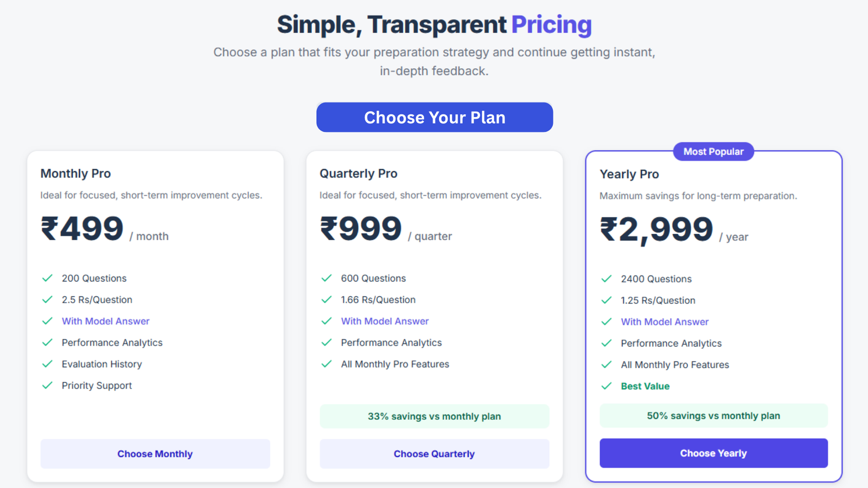Click checkmark next to Priority Support

(x=48, y=386)
